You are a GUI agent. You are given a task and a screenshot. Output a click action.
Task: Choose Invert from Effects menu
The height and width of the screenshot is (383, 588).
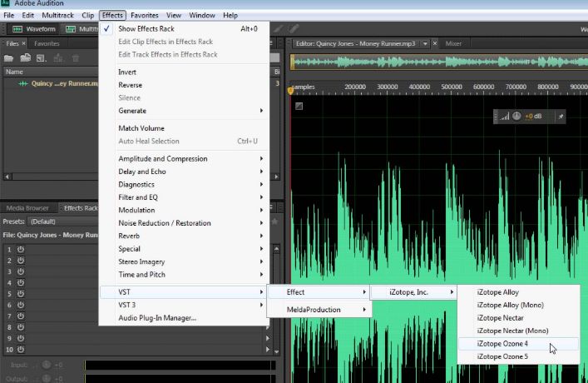[x=184, y=72]
